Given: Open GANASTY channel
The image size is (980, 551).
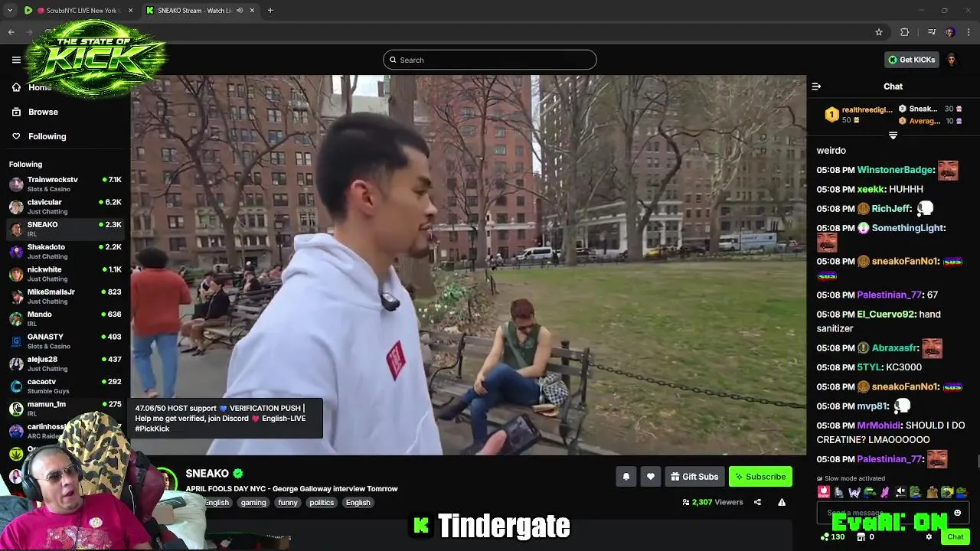Looking at the screenshot, I should 65,341.
